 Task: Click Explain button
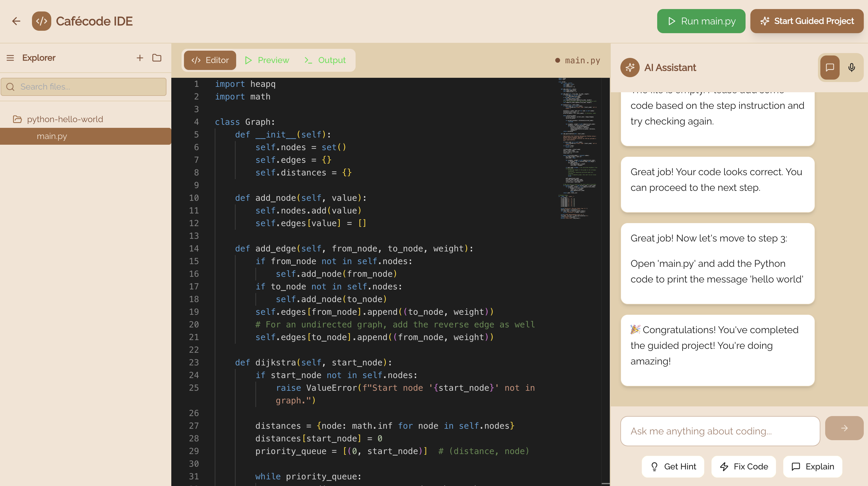pyautogui.click(x=813, y=466)
